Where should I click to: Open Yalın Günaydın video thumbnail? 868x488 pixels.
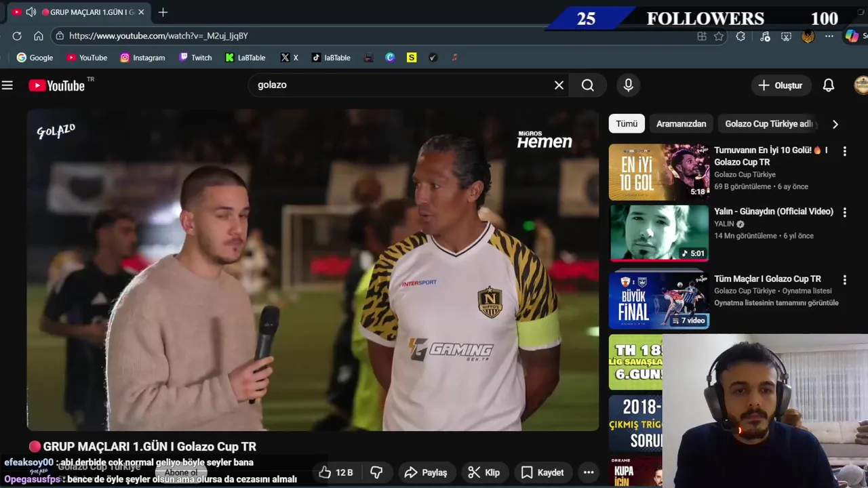(x=658, y=233)
